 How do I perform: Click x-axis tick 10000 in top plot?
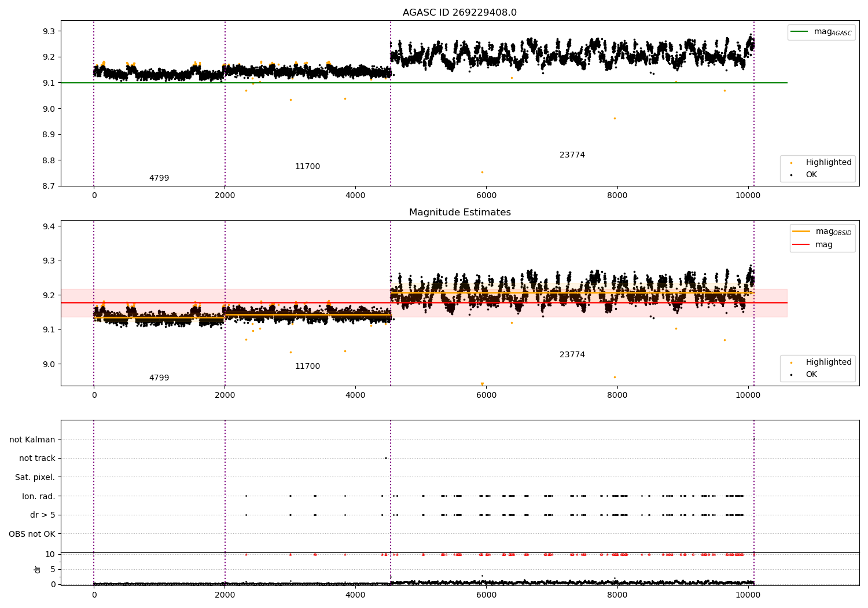pos(748,196)
